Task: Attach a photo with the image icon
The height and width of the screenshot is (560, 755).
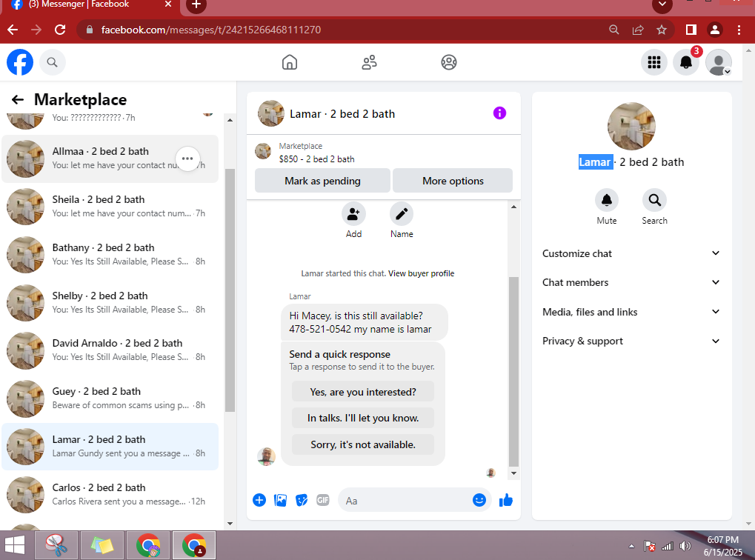Action: [280, 500]
